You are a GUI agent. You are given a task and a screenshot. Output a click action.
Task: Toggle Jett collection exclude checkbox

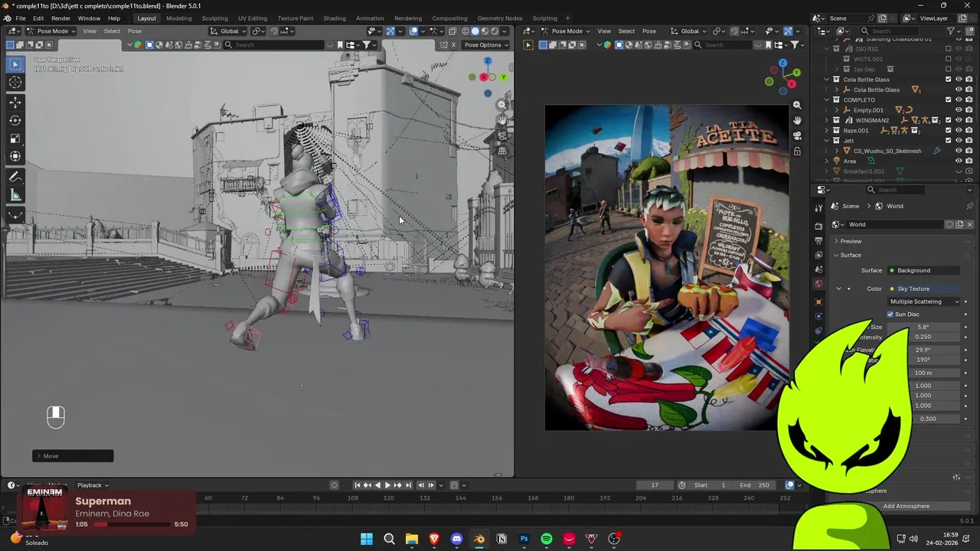[949, 141]
